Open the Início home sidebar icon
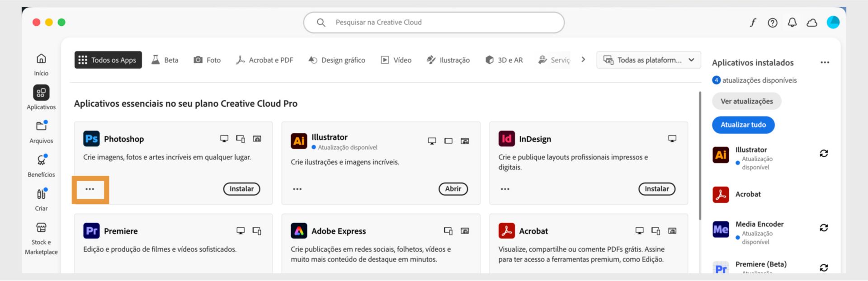This screenshot has width=868, height=281. tap(41, 59)
